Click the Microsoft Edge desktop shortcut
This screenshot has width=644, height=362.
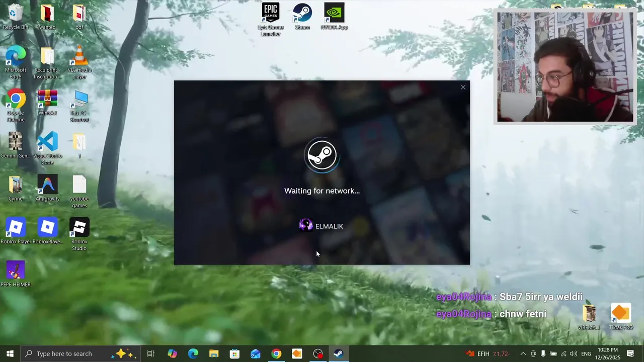[x=16, y=63]
